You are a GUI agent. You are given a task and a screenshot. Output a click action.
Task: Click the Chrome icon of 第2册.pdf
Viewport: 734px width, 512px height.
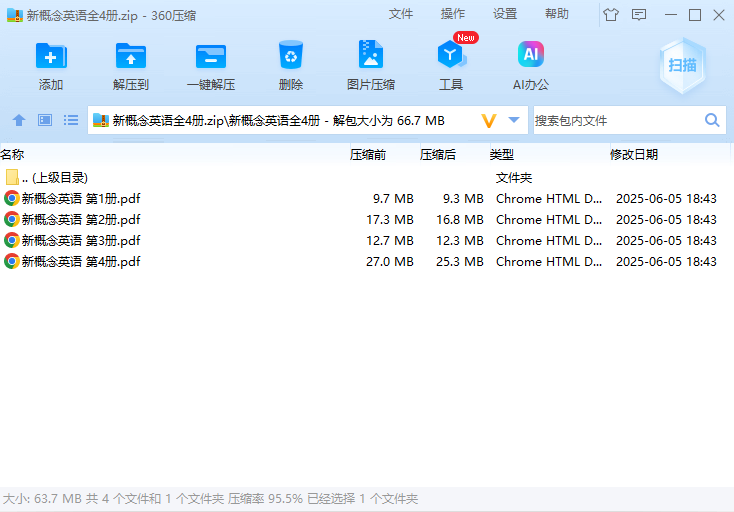(12, 219)
